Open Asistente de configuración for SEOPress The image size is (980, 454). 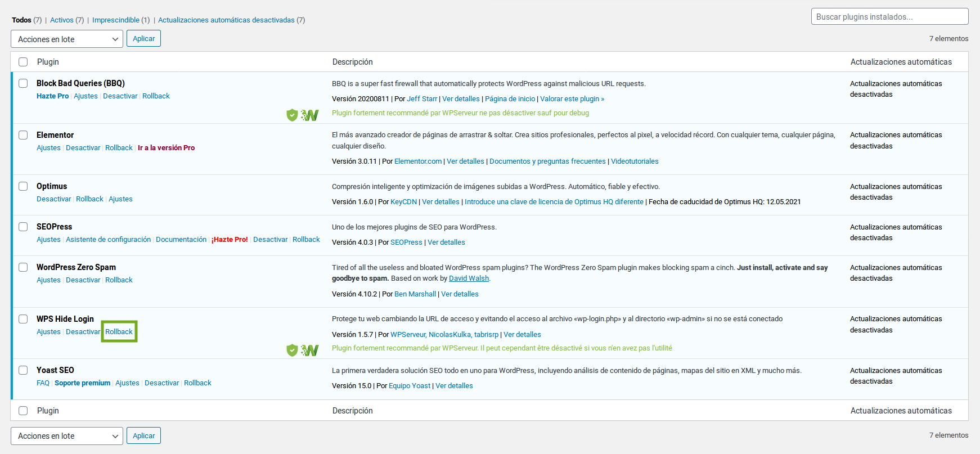click(108, 240)
